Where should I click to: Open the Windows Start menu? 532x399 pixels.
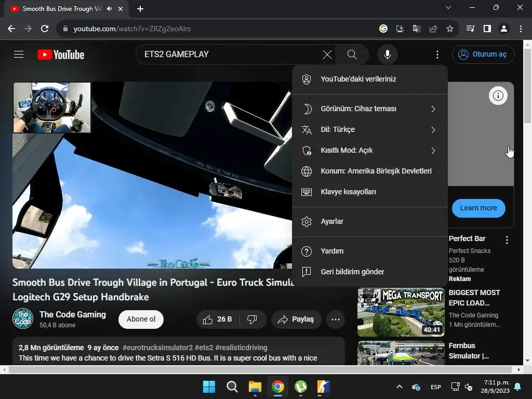pyautogui.click(x=209, y=387)
